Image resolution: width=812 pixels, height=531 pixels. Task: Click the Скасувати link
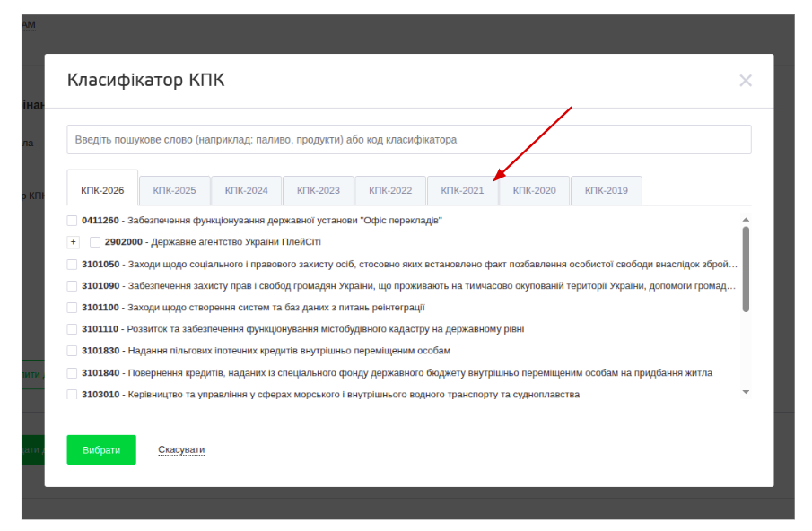coord(181,449)
